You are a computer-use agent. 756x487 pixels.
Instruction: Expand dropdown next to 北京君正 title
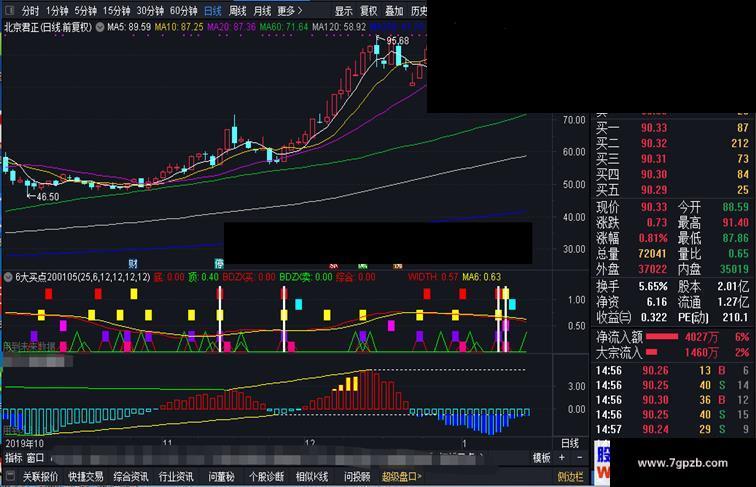(100, 27)
